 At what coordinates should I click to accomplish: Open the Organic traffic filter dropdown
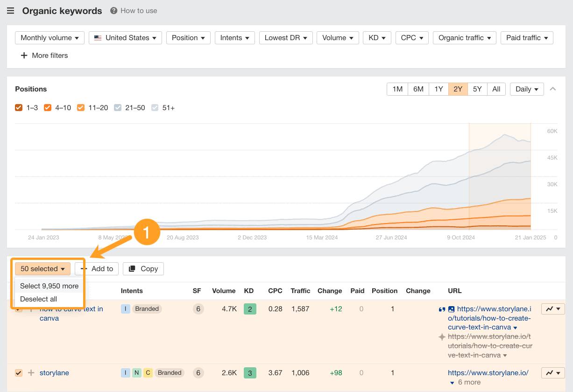point(464,38)
